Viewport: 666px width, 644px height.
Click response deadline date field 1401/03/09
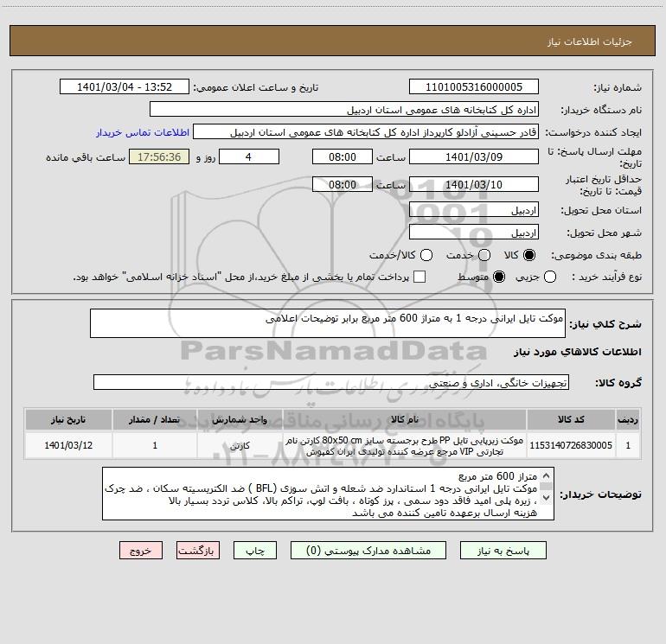click(x=474, y=156)
